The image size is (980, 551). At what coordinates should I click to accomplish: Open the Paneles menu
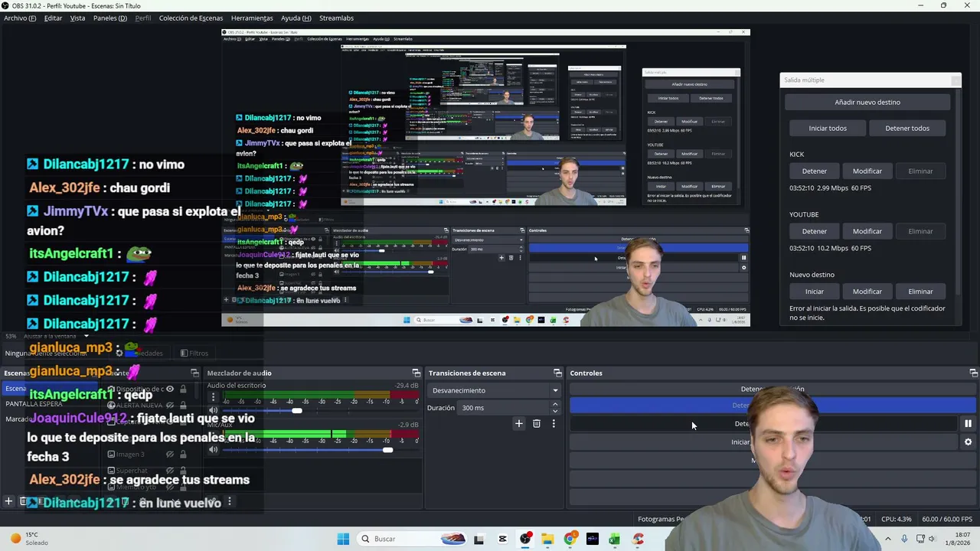pos(110,18)
